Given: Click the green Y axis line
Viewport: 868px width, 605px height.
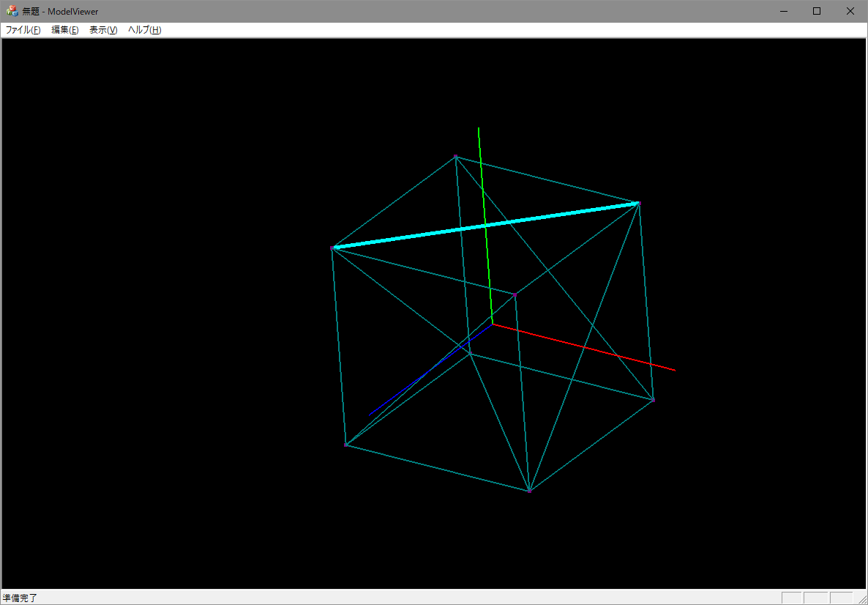Looking at the screenshot, I should coord(485,226).
